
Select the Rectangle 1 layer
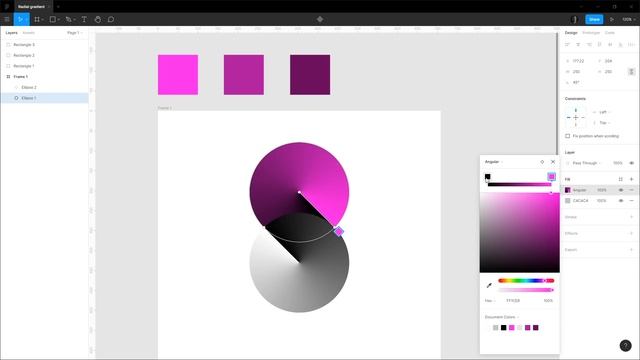[44, 66]
